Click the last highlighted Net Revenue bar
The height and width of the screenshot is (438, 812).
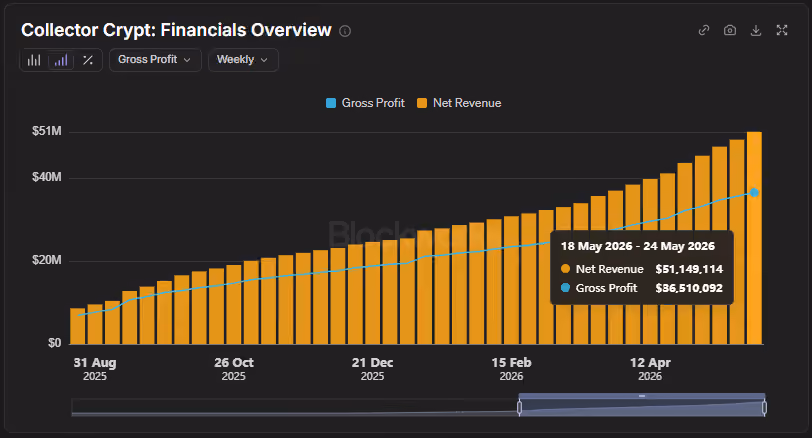754,238
